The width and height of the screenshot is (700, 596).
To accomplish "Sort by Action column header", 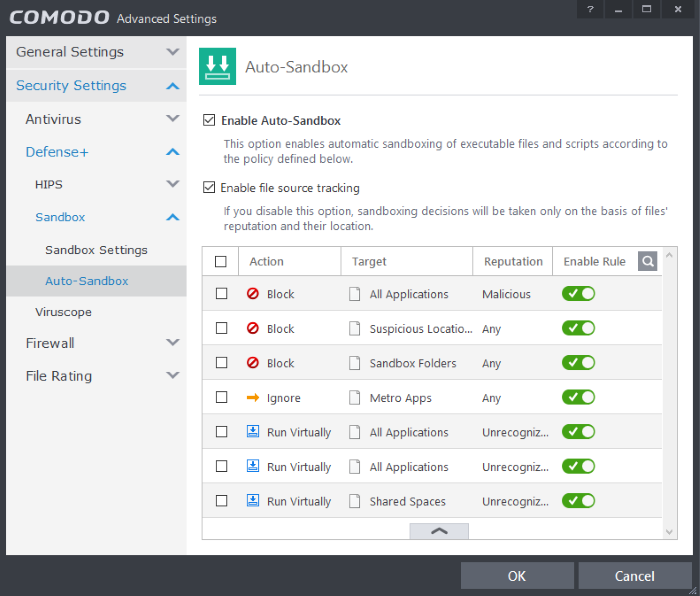I will [x=289, y=261].
